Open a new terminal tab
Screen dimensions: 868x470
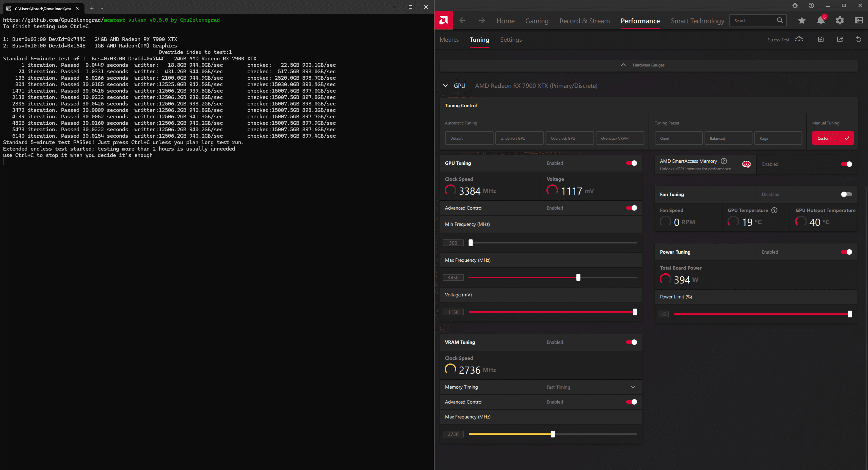92,8
